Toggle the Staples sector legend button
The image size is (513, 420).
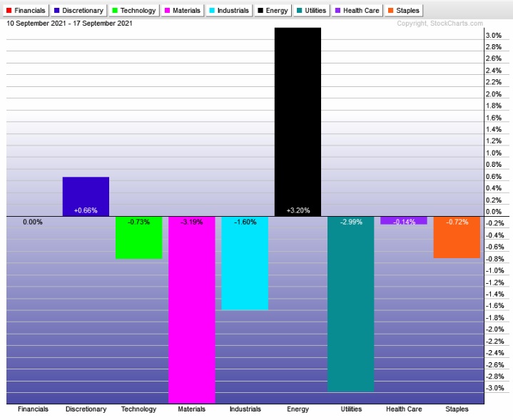404,11
